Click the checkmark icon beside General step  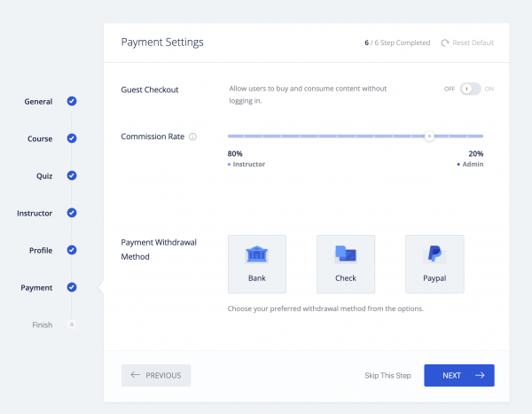point(72,101)
